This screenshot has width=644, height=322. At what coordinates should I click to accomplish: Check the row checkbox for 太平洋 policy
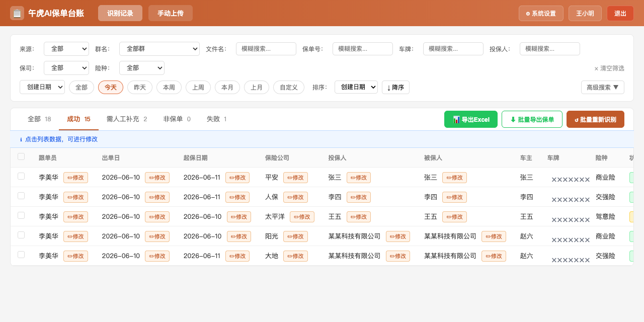(21, 215)
